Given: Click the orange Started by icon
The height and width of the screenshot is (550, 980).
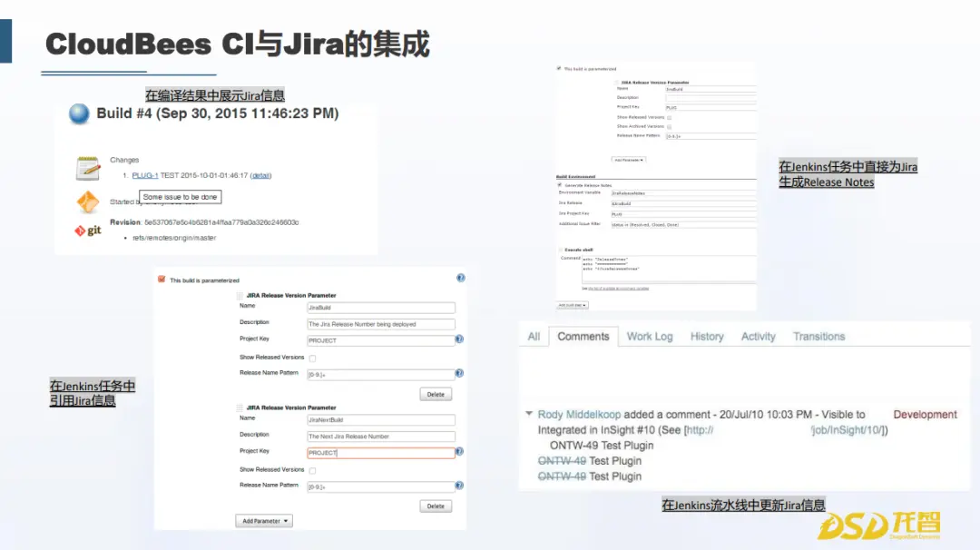Looking at the screenshot, I should (87, 201).
